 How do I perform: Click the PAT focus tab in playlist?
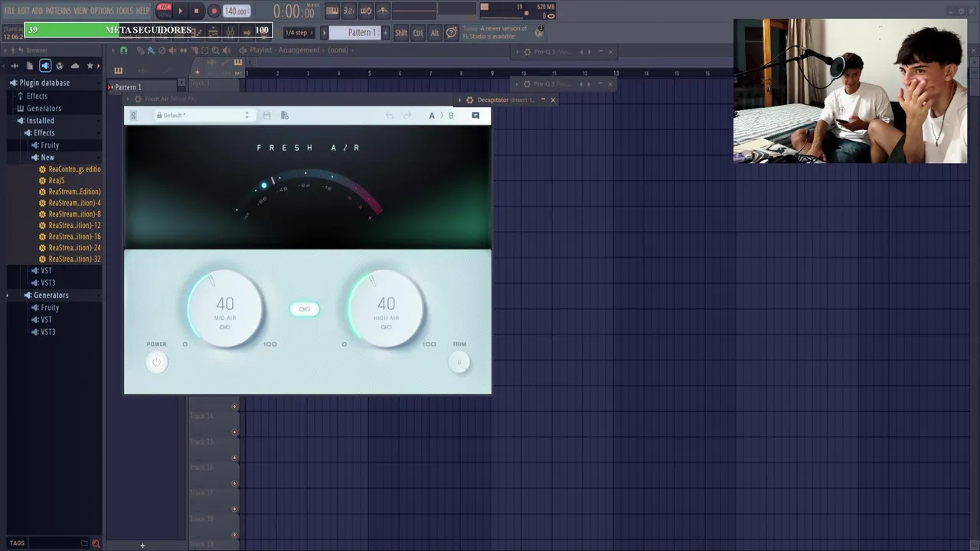click(237, 73)
